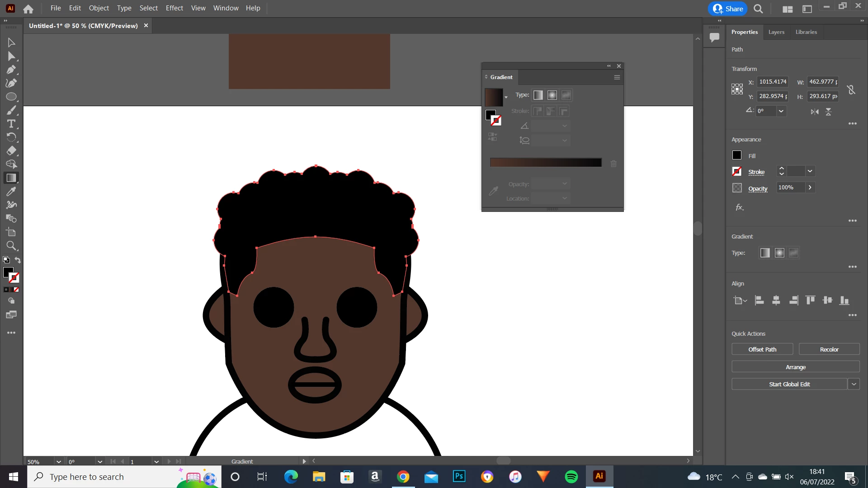Screen dimensions: 868x488
Task: Open the stroke weight dropdown
Action: point(810,171)
